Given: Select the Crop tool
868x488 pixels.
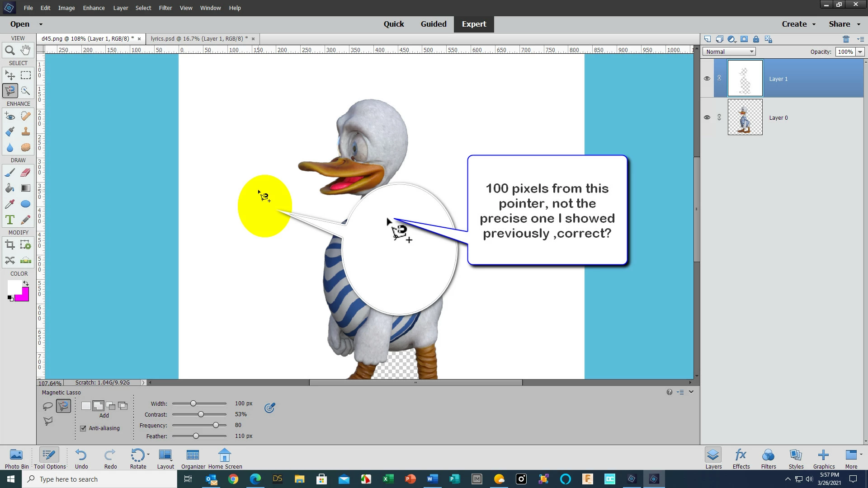Looking at the screenshot, I should pos(9,245).
